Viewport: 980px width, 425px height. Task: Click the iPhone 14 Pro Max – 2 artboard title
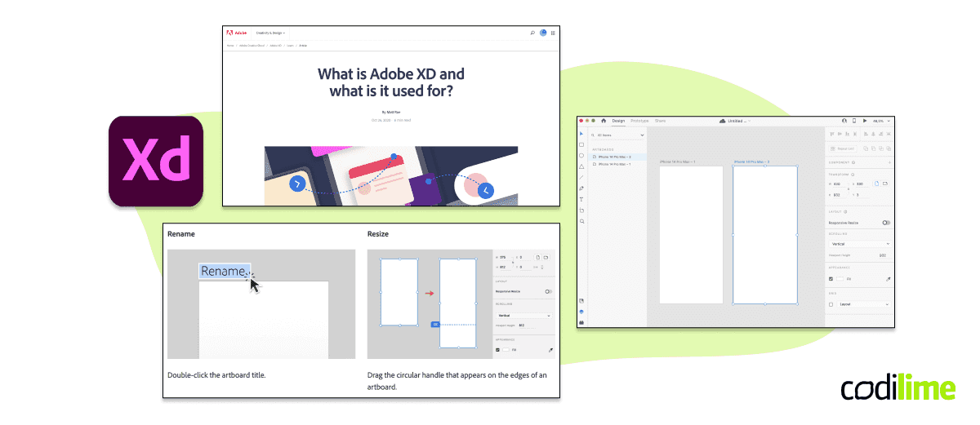(751, 162)
